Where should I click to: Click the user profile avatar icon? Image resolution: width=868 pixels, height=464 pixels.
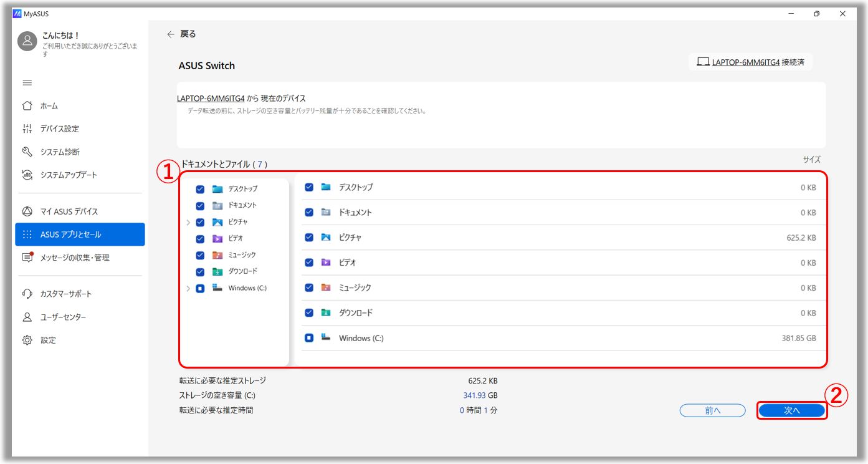[x=27, y=41]
